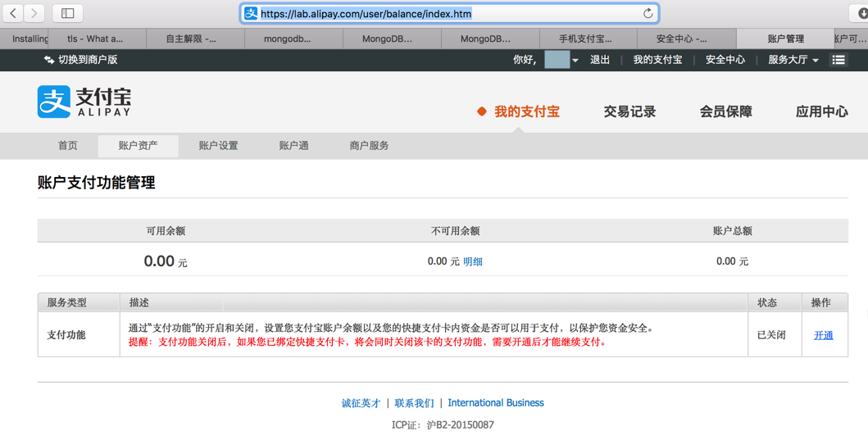Click the 联系我们 footer link
Screen dimensions: 868x440
point(414,403)
